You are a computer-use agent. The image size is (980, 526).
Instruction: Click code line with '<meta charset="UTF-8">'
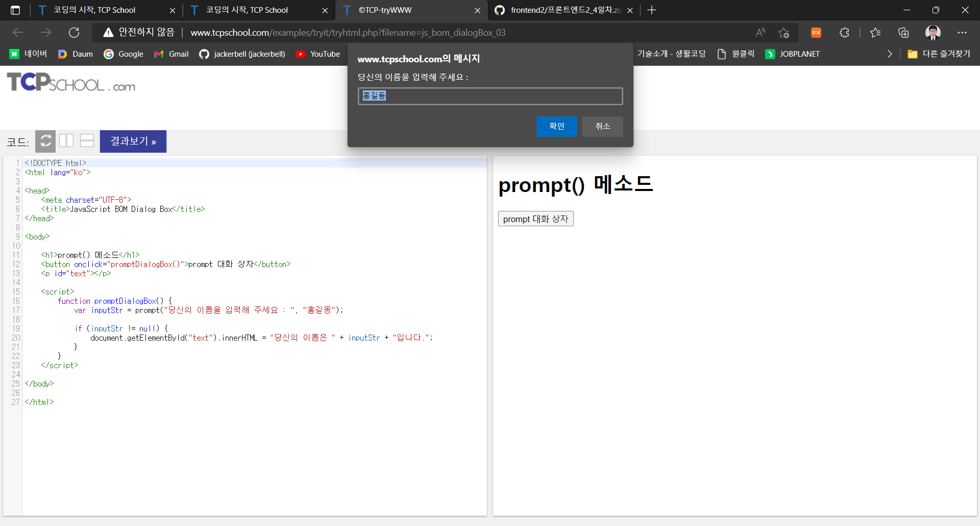point(86,200)
